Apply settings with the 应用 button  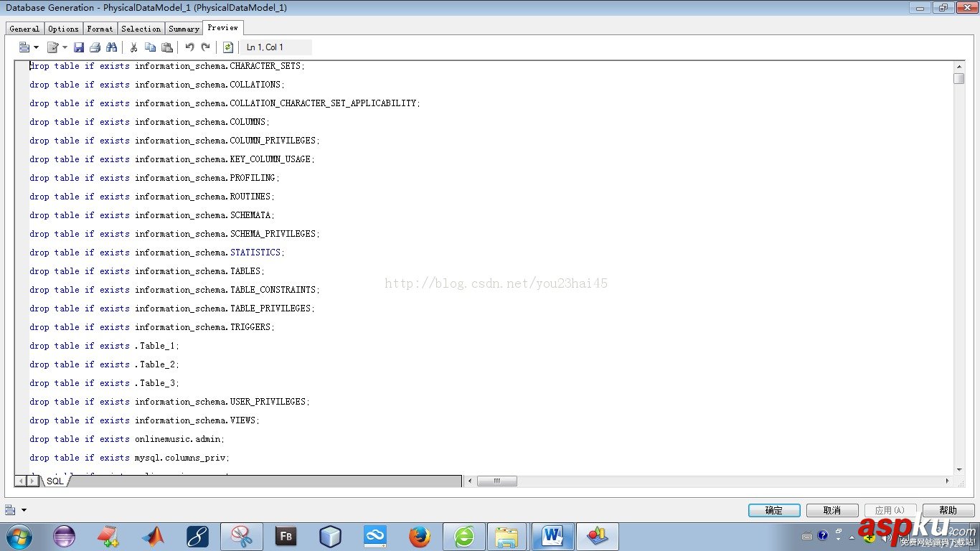pos(890,510)
